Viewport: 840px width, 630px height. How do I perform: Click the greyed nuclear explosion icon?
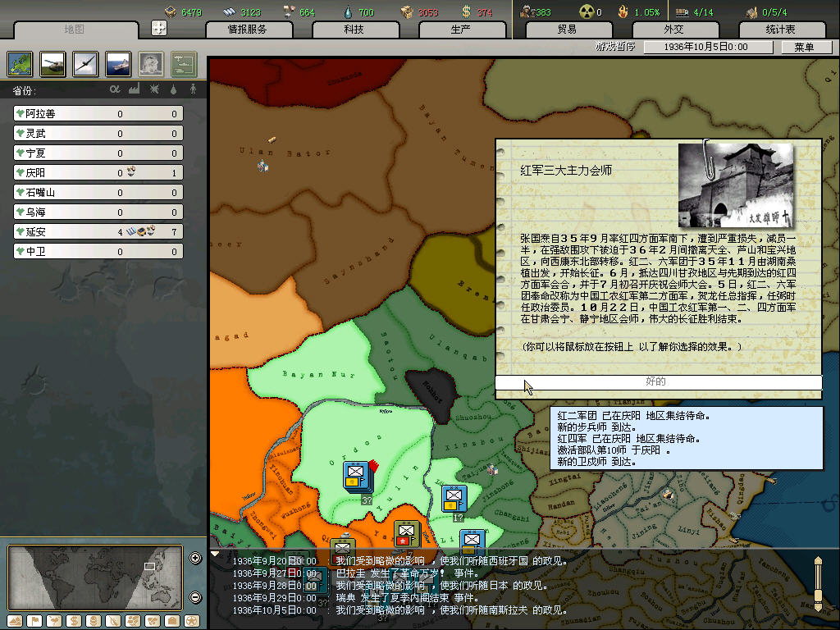pyautogui.click(x=151, y=64)
